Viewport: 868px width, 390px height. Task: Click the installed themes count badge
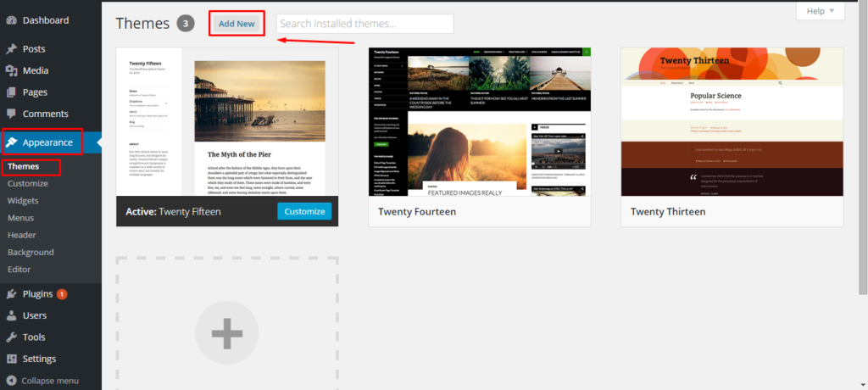[186, 24]
